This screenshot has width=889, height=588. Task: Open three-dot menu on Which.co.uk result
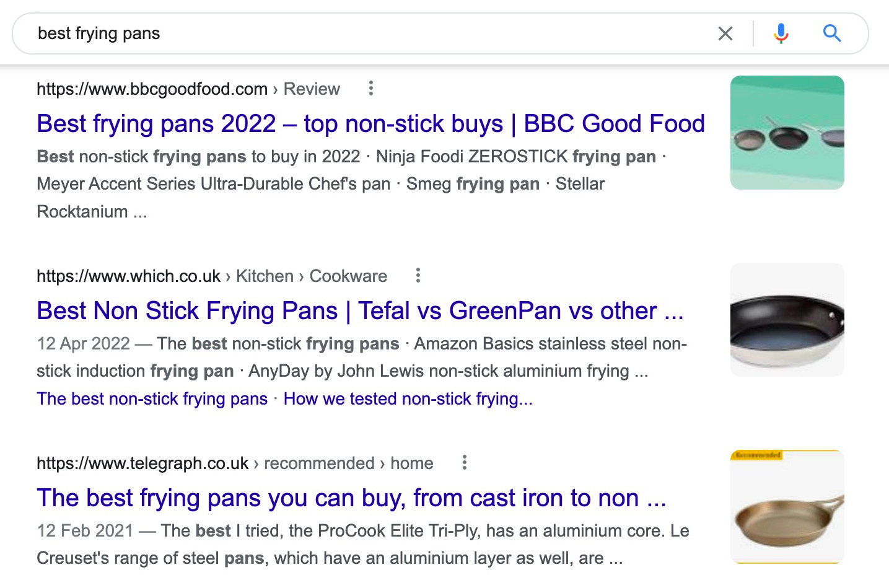coord(418,275)
